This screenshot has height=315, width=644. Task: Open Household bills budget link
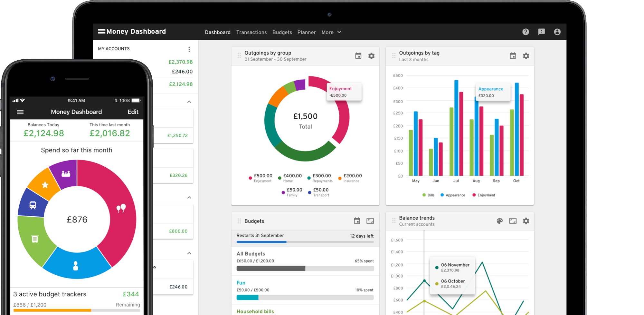point(255,311)
